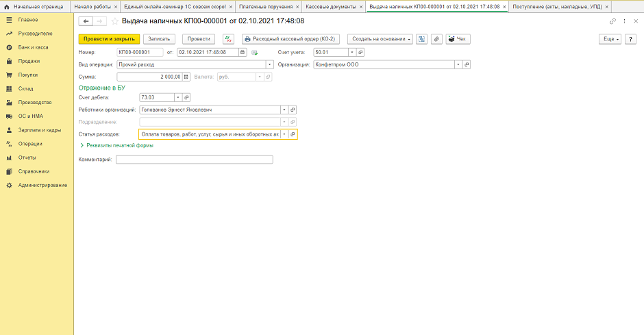Viewport: 644px width, 335px height.
Task: Open the Создать на основании menu
Action: pos(380,39)
